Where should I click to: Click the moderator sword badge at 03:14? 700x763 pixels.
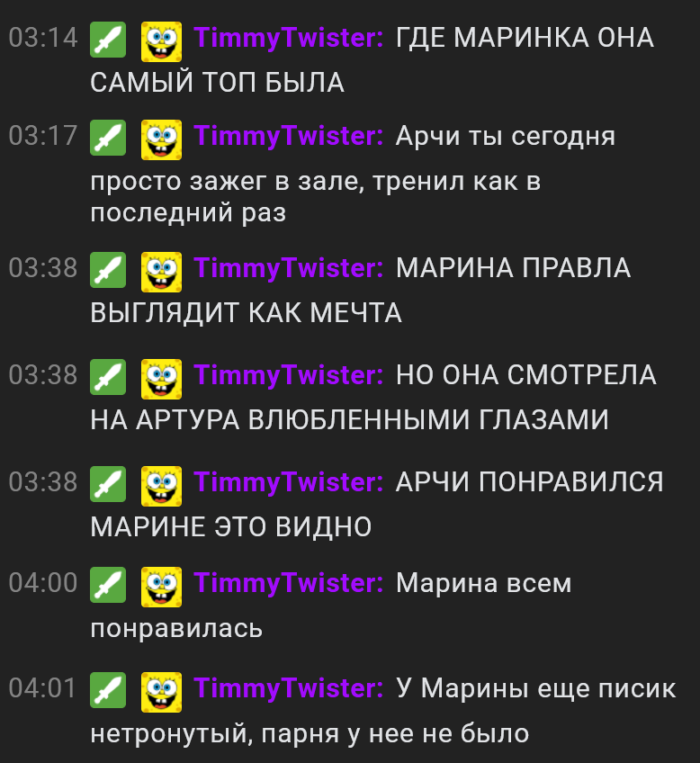[x=108, y=40]
